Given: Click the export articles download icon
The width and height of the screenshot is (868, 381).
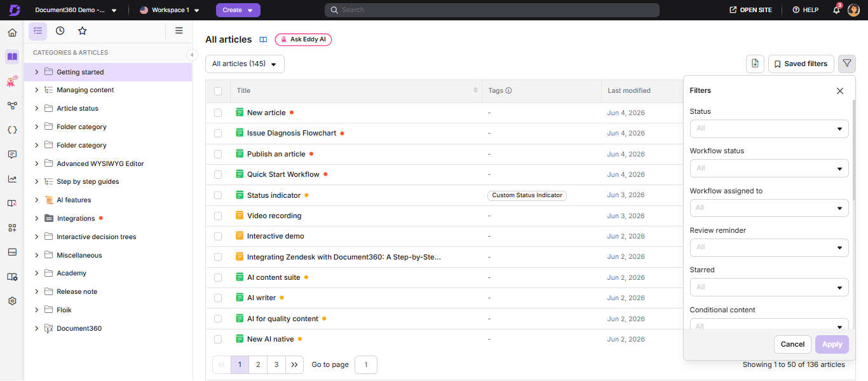Looking at the screenshot, I should coord(755,64).
